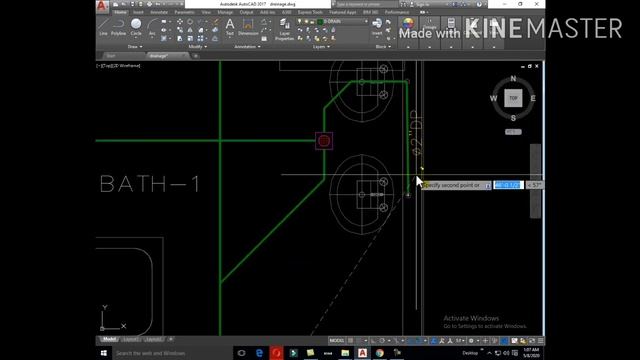
Task: Select the Dimension annotation tool
Action: coord(248,27)
